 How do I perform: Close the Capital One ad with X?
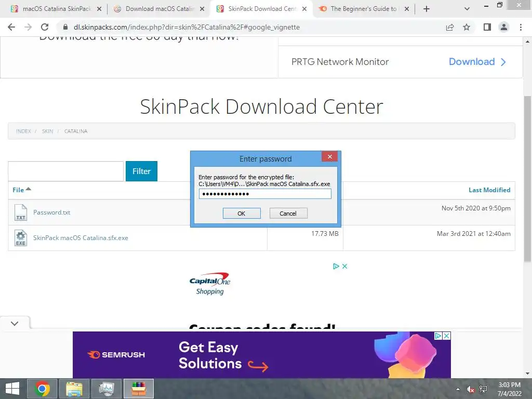click(x=345, y=267)
